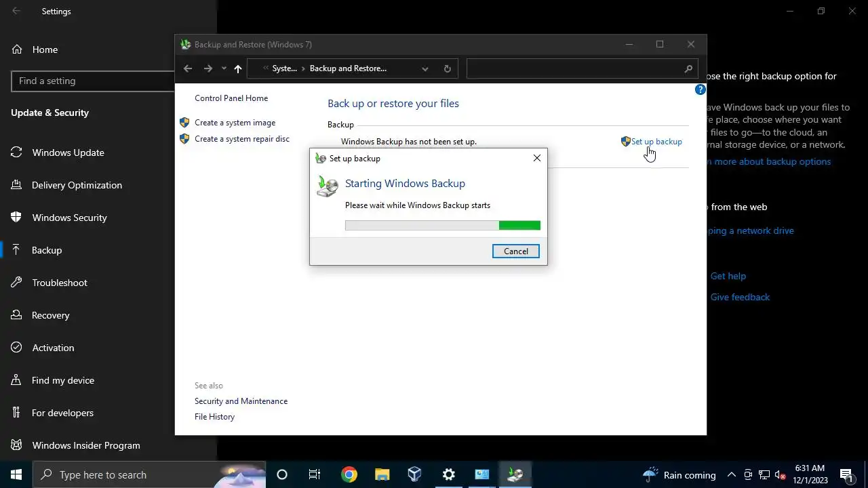Click Give feedback link in Settings
This screenshot has width=868, height=488.
(x=740, y=297)
